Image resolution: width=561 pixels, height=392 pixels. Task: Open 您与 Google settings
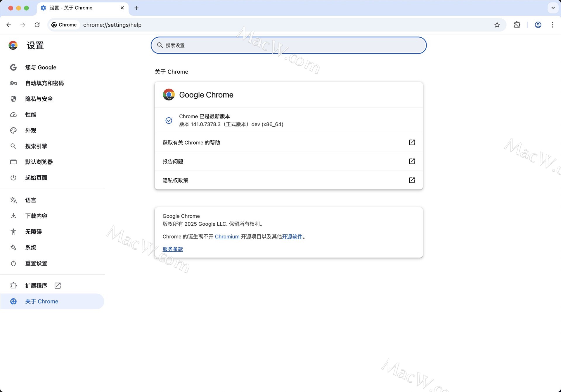click(x=52, y=67)
